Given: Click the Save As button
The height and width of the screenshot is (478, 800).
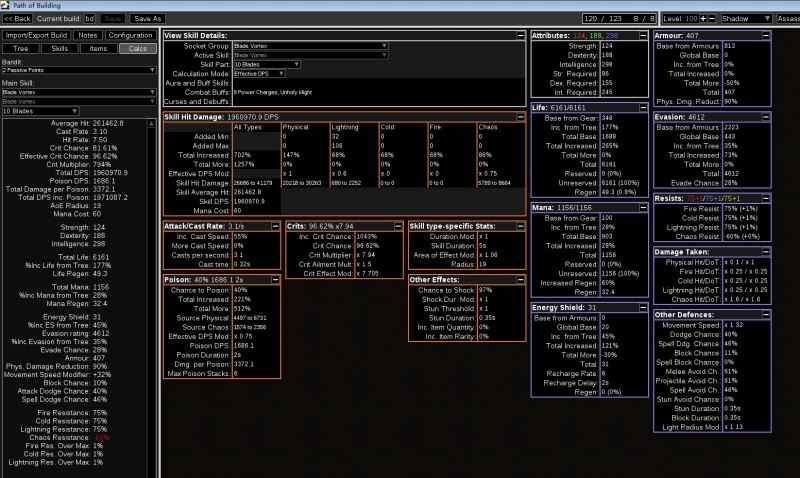Looking at the screenshot, I should pos(147,18).
